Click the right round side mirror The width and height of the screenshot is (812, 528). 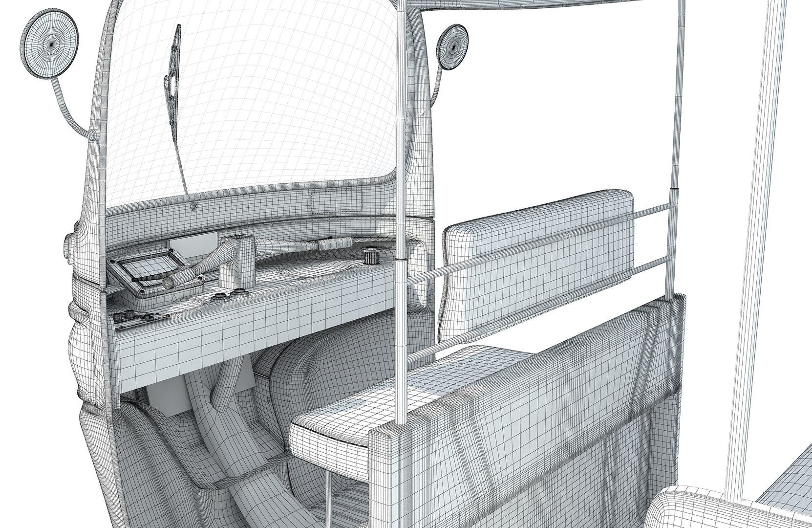coord(451,46)
